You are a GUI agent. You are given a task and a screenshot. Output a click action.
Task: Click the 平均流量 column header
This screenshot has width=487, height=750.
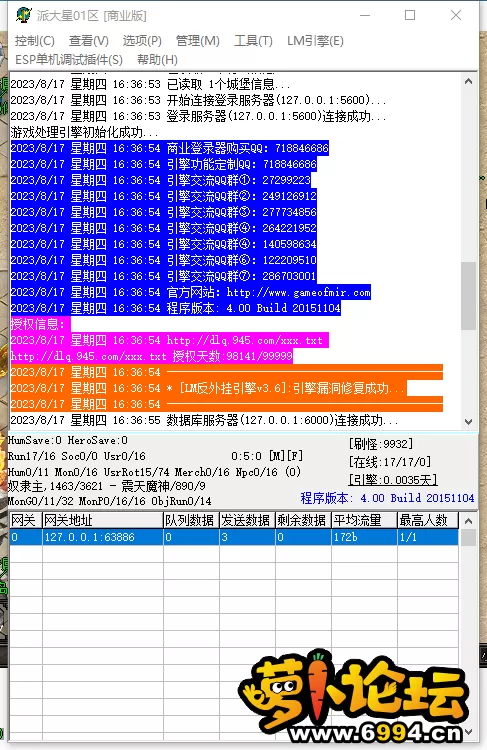[x=364, y=520]
